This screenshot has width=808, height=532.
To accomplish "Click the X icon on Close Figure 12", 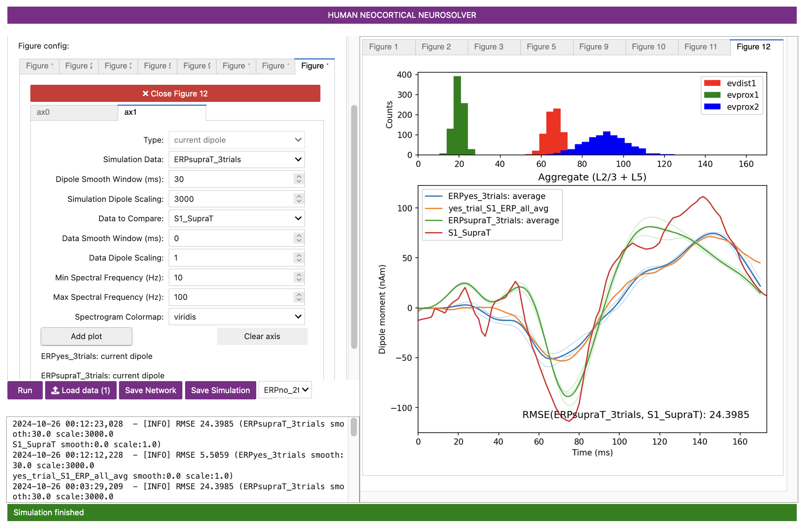I will [145, 94].
